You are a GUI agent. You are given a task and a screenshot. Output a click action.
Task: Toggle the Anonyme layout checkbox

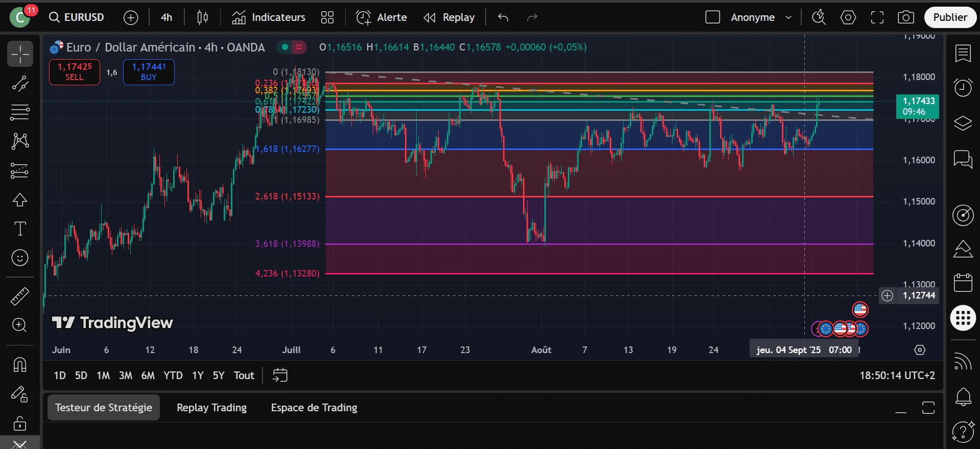tap(712, 17)
